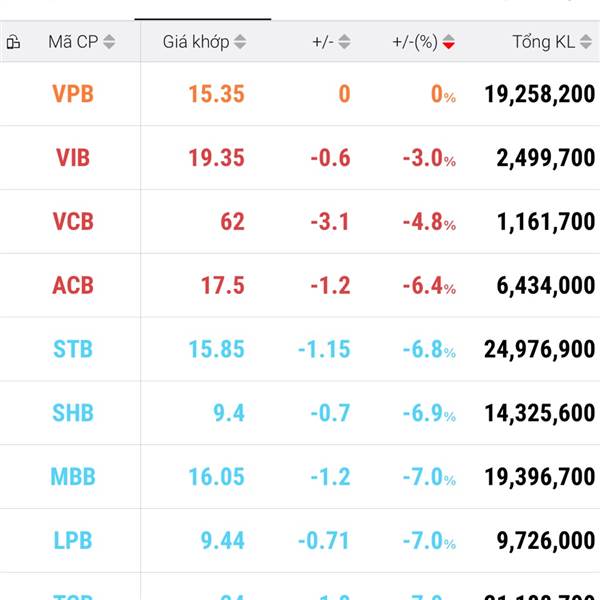Select ACB volume 6,434,000
This screenshot has width=600, height=600.
click(546, 285)
